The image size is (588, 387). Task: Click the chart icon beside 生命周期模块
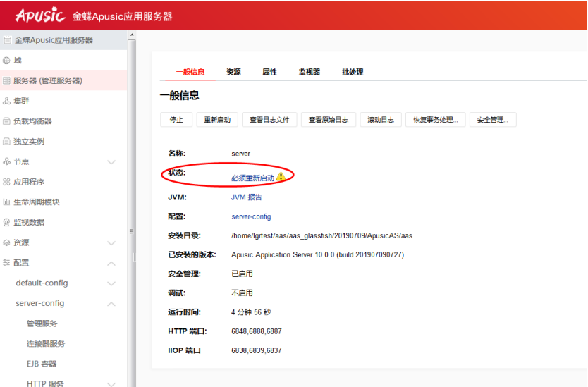6,202
